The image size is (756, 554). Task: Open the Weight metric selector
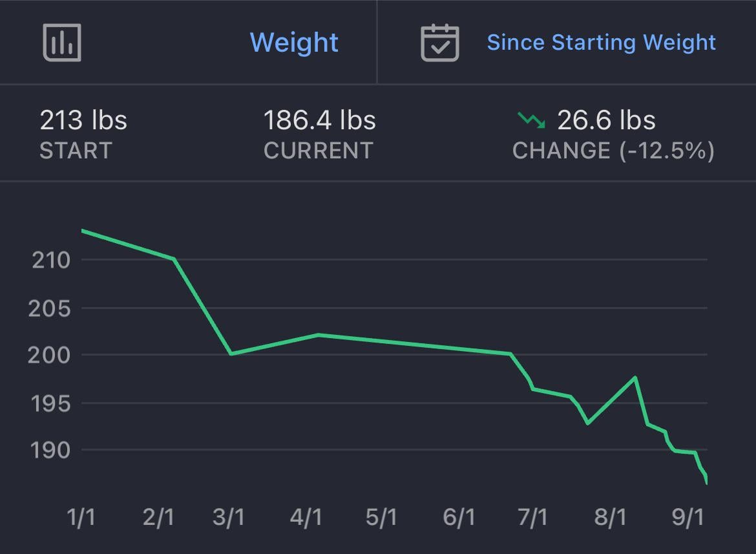coord(294,43)
